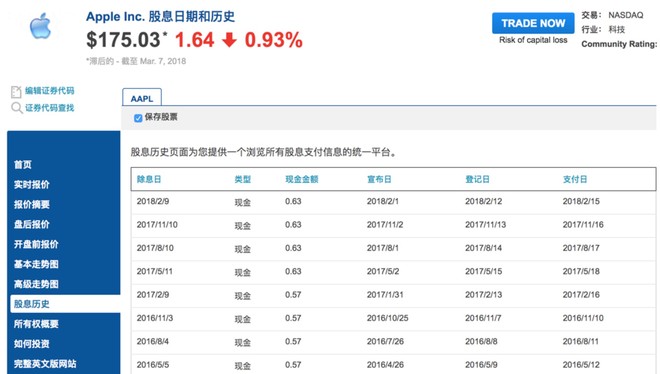Viewport: 660px width, 374px height.
Task: Click the 现金金额 column header
Action: click(x=302, y=179)
